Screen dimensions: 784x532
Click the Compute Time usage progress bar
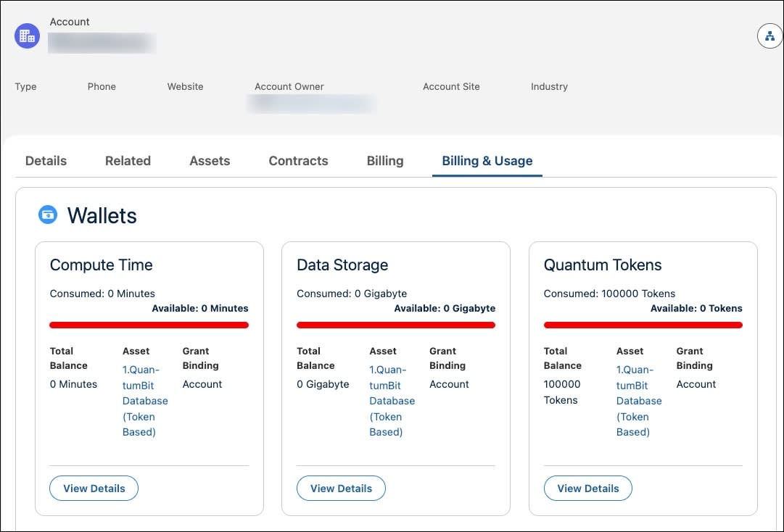149,325
